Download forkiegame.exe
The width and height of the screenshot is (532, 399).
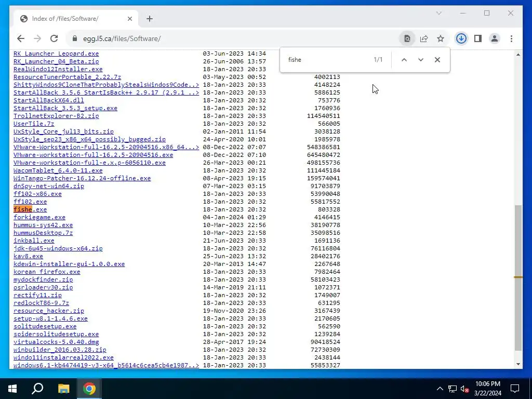[x=39, y=217]
